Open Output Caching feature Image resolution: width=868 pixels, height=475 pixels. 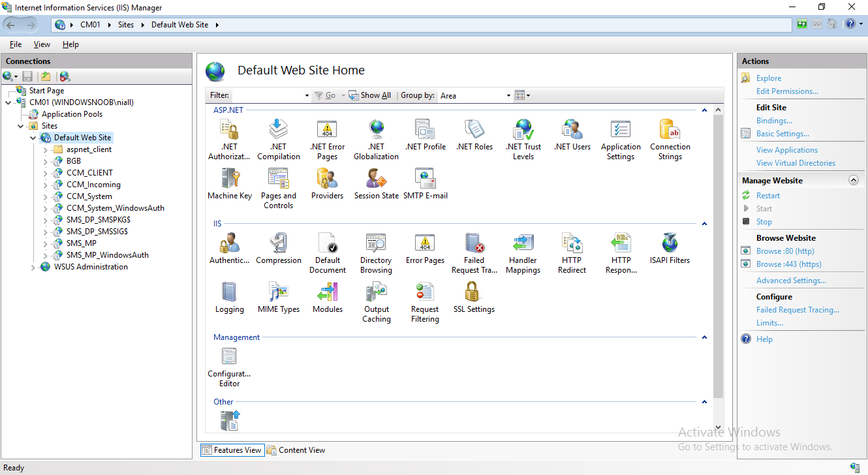point(377,302)
